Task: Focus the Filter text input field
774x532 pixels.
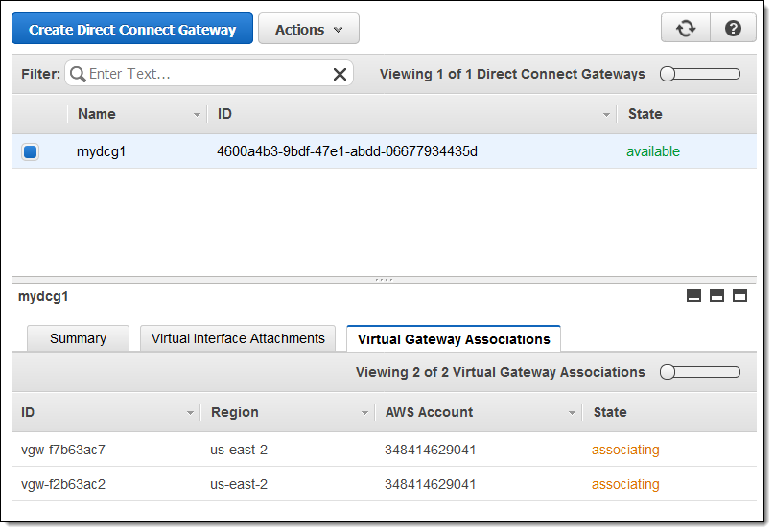Action: (206, 74)
